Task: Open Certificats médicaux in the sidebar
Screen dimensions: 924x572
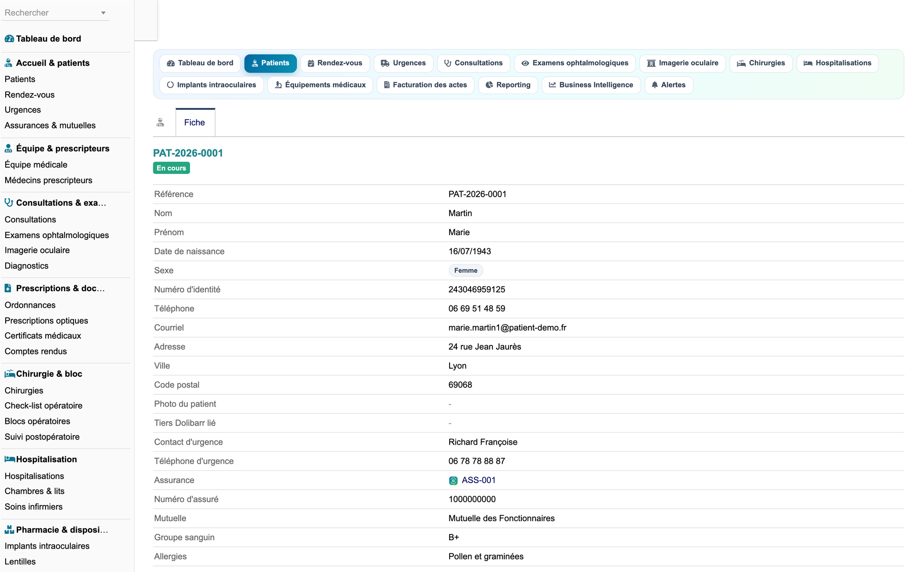Action: 43,336
